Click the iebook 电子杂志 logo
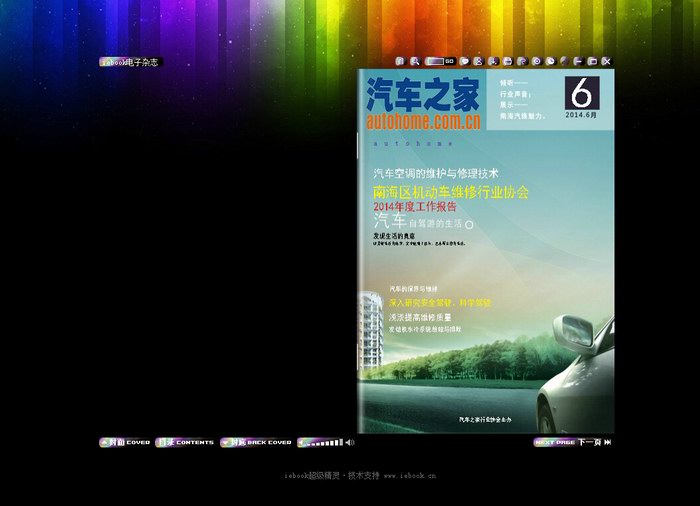 (x=130, y=62)
